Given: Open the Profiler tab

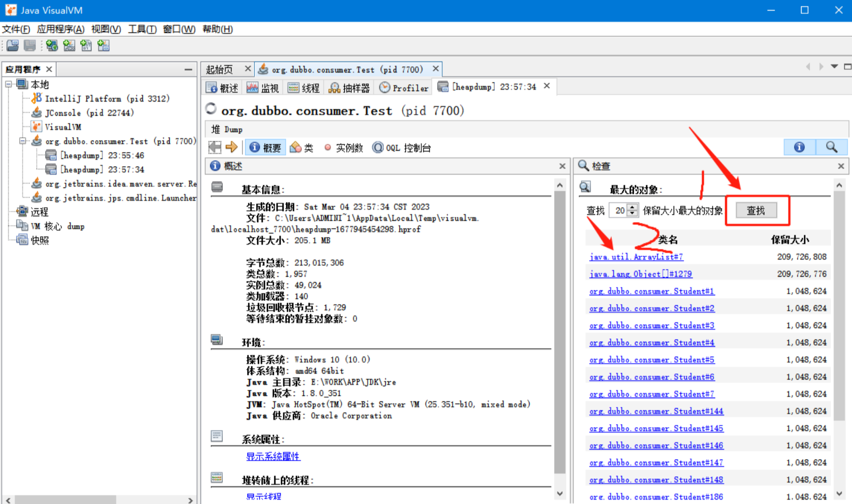Looking at the screenshot, I should tap(404, 88).
